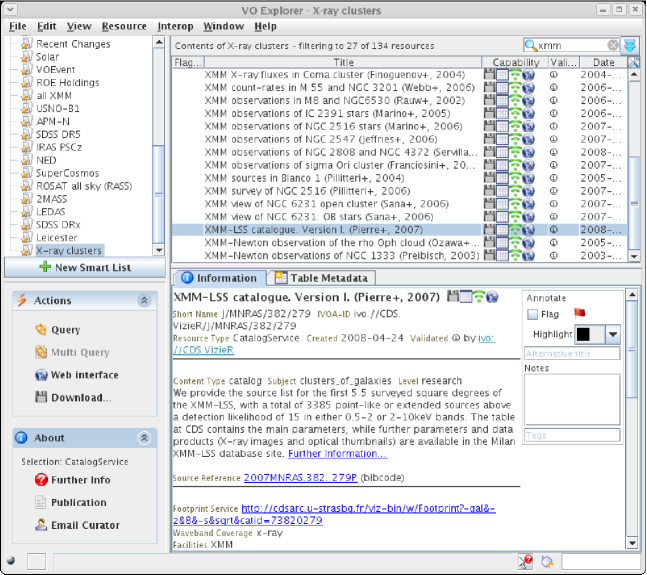Click in the Notes text area
This screenshot has width=647, height=575.
(x=572, y=399)
